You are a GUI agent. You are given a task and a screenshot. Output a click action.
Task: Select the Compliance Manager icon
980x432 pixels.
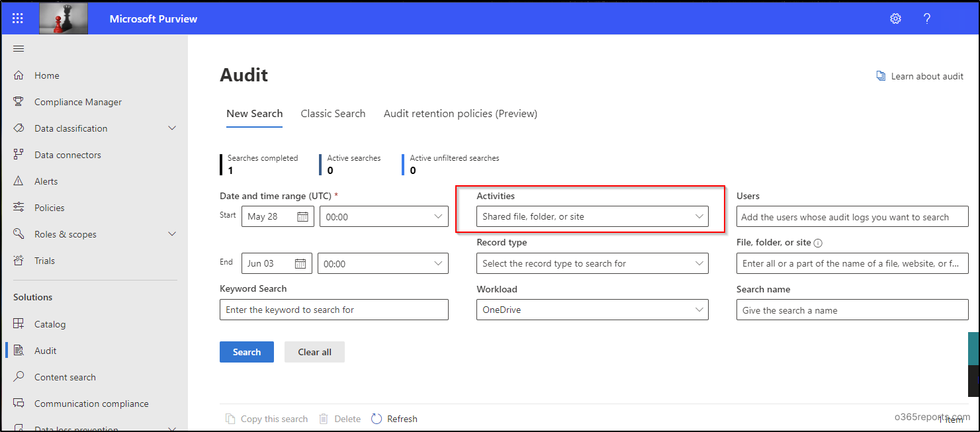tap(18, 101)
